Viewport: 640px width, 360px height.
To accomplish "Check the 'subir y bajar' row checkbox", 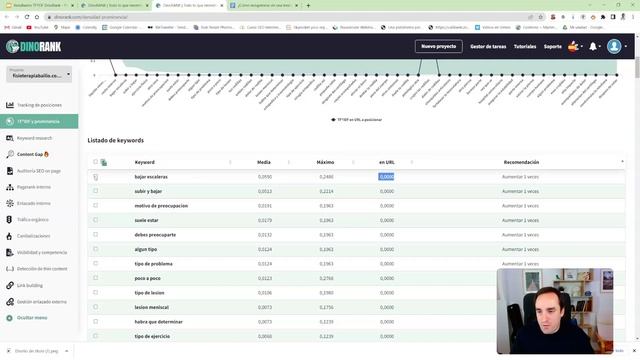I will pyautogui.click(x=96, y=191).
